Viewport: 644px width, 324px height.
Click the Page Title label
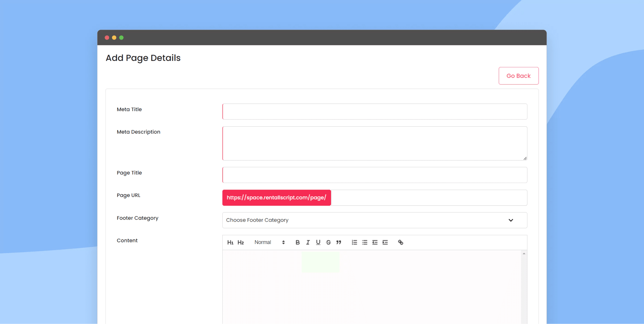129,173
